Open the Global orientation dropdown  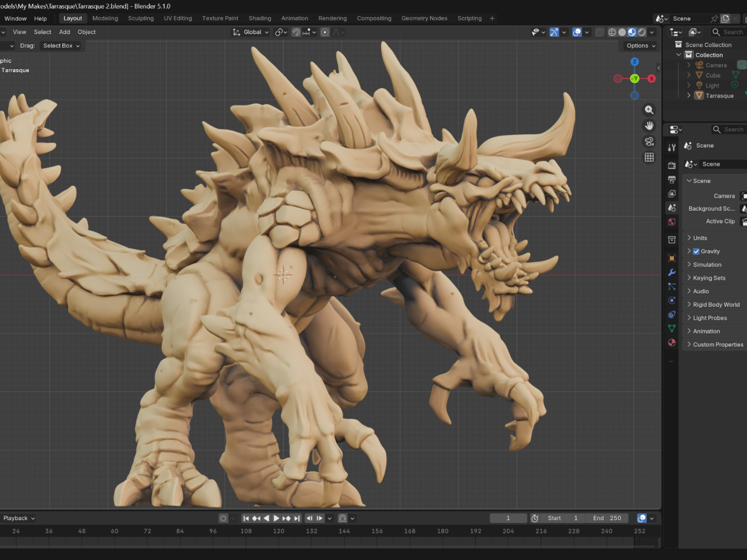coord(251,32)
